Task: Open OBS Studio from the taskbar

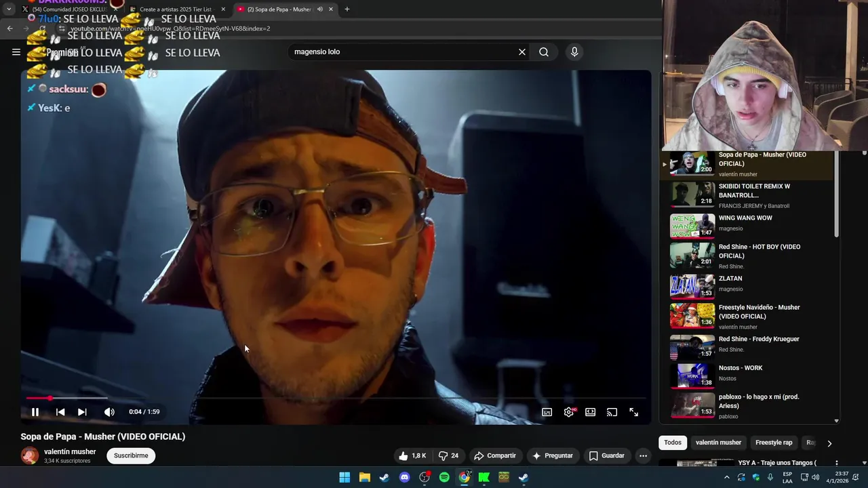Action: click(425, 477)
